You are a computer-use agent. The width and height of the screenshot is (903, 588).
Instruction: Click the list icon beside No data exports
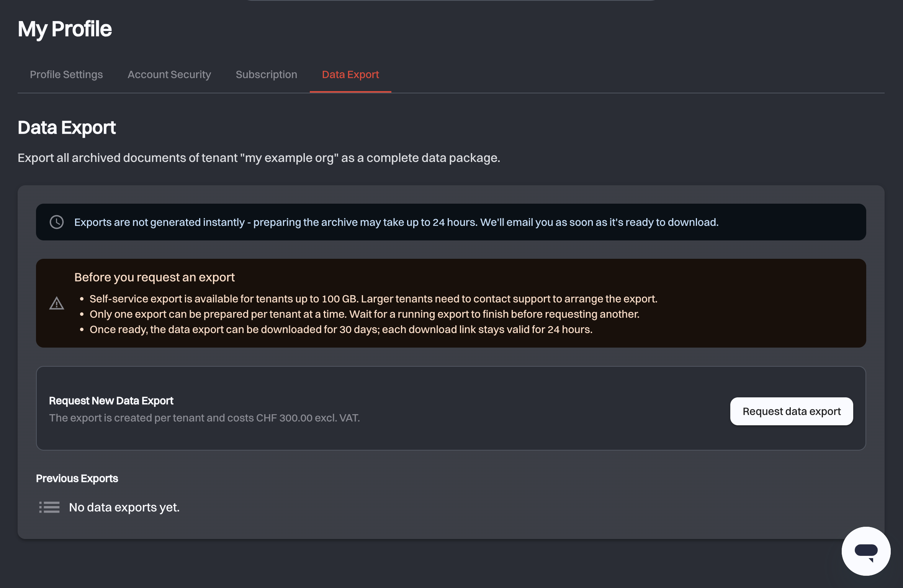pos(49,507)
